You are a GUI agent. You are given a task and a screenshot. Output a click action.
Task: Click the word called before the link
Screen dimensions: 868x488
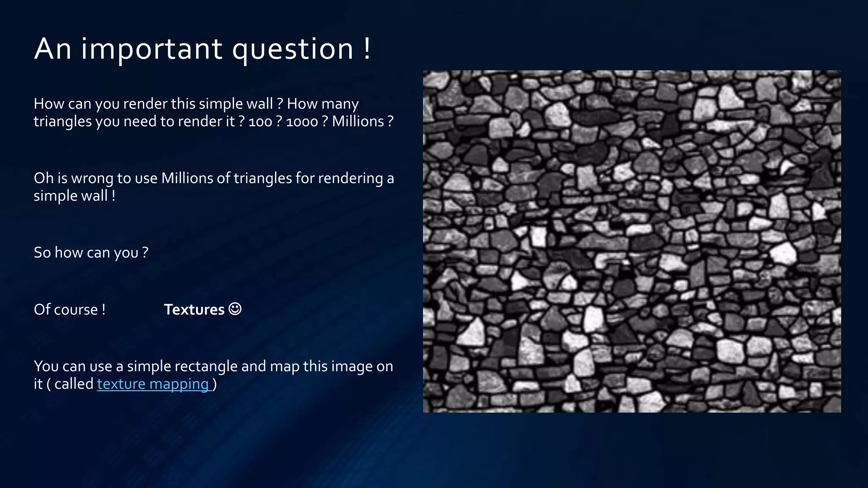point(74,384)
